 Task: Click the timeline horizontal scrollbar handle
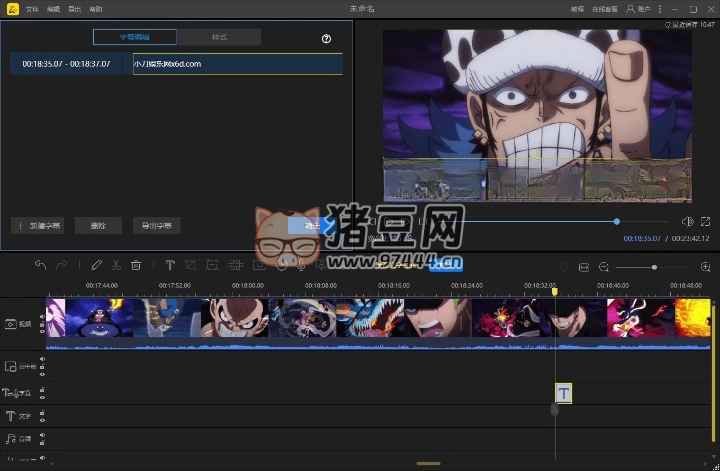[428, 464]
